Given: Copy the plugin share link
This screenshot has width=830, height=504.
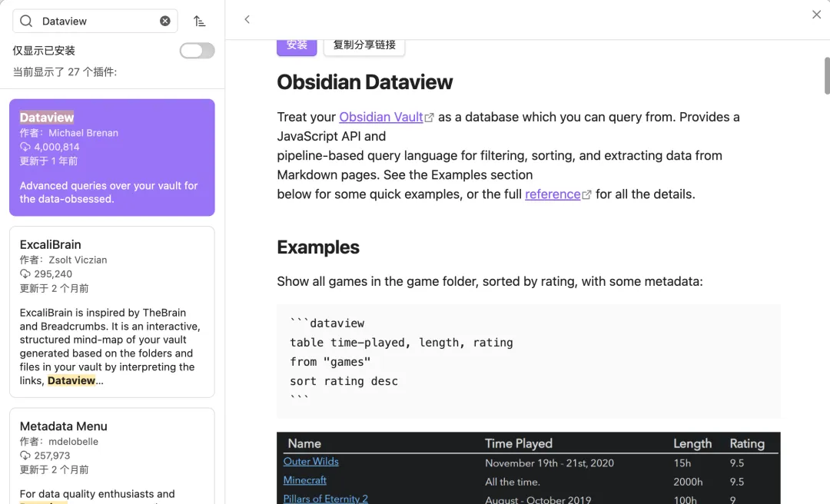Looking at the screenshot, I should point(364,45).
